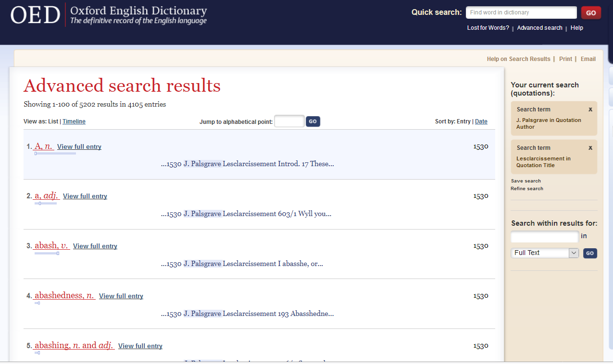Screen dimensions: 613x364
Task: Sort results by Date
Action: point(481,121)
